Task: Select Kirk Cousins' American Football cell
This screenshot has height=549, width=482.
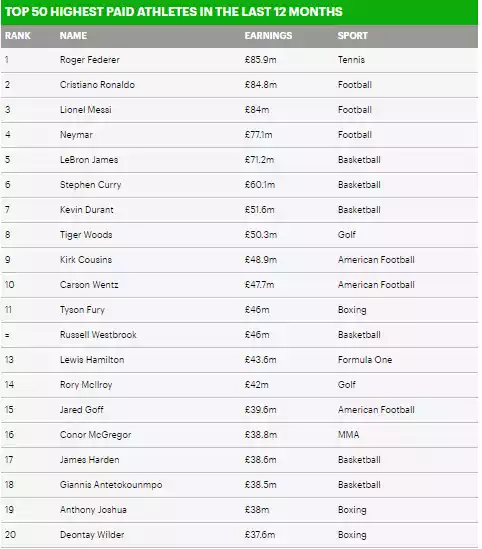Action: click(x=376, y=260)
